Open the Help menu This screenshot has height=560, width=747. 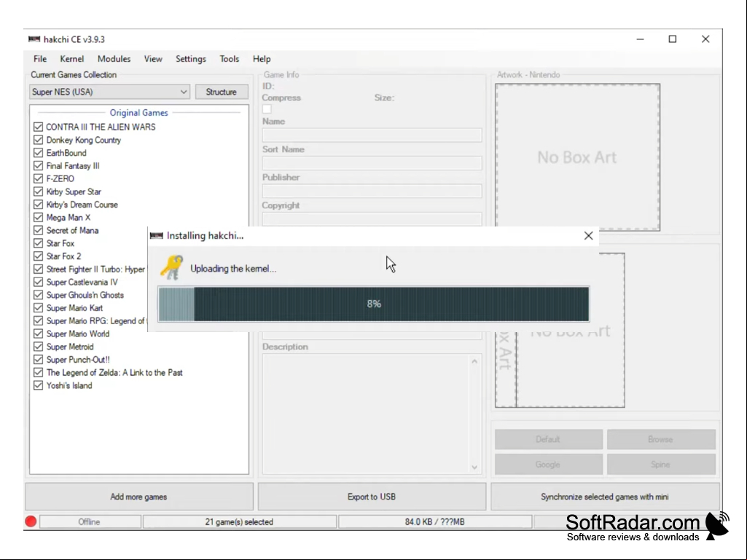(262, 59)
